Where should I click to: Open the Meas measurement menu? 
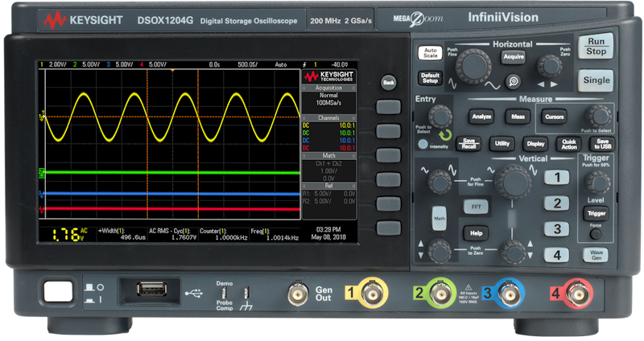(x=518, y=117)
